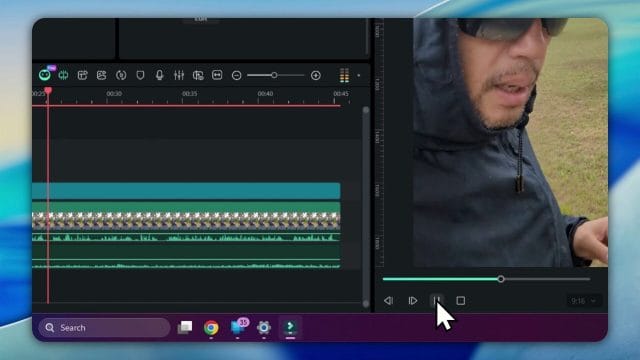Play the next frame in preview
This screenshot has width=640, height=360.
tap(413, 301)
